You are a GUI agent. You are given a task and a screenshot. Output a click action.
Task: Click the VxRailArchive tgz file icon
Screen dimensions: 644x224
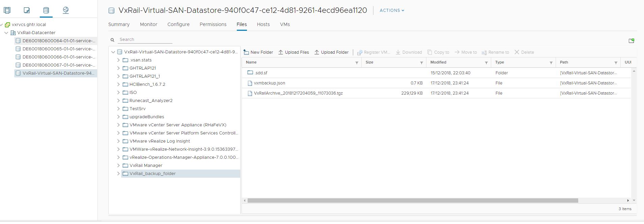250,93
